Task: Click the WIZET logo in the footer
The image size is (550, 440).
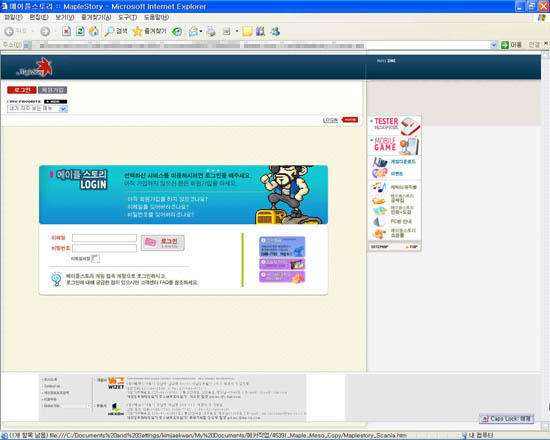Action: 116,383
